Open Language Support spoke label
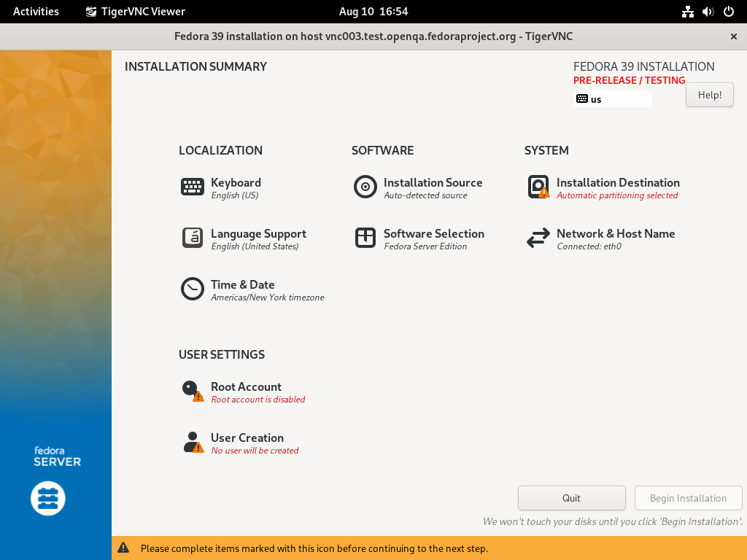Image resolution: width=747 pixels, height=560 pixels. click(259, 234)
